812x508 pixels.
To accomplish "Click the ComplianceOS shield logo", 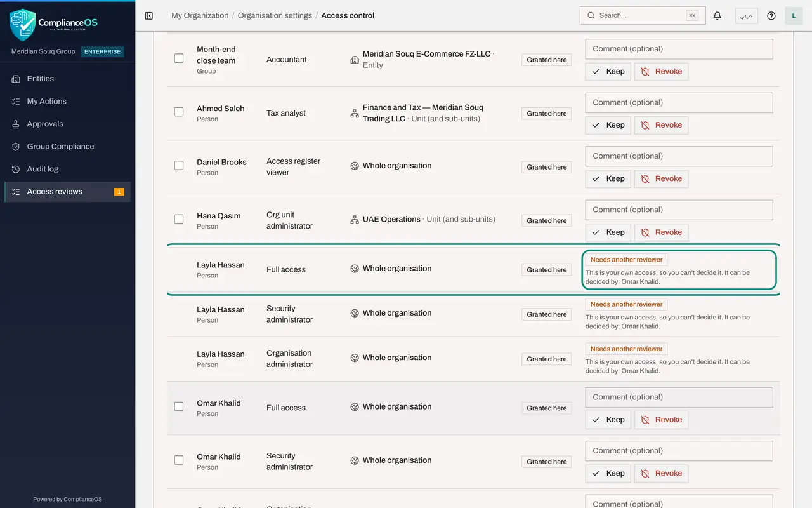I will pos(23,25).
